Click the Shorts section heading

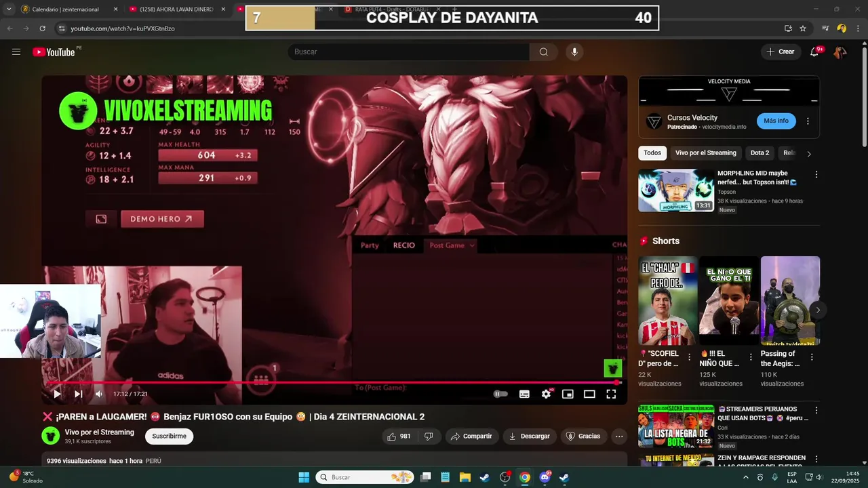click(x=665, y=241)
